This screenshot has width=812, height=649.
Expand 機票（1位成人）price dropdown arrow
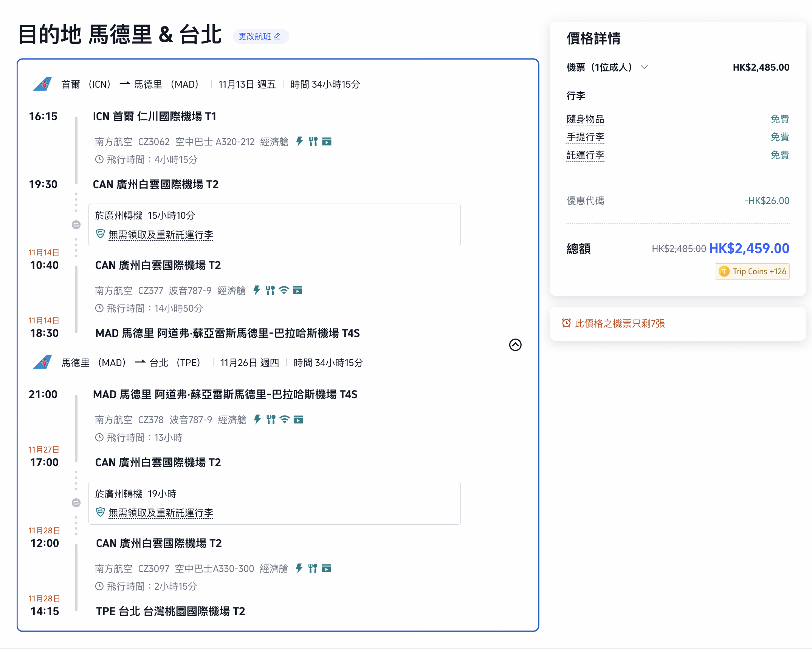[x=644, y=67]
